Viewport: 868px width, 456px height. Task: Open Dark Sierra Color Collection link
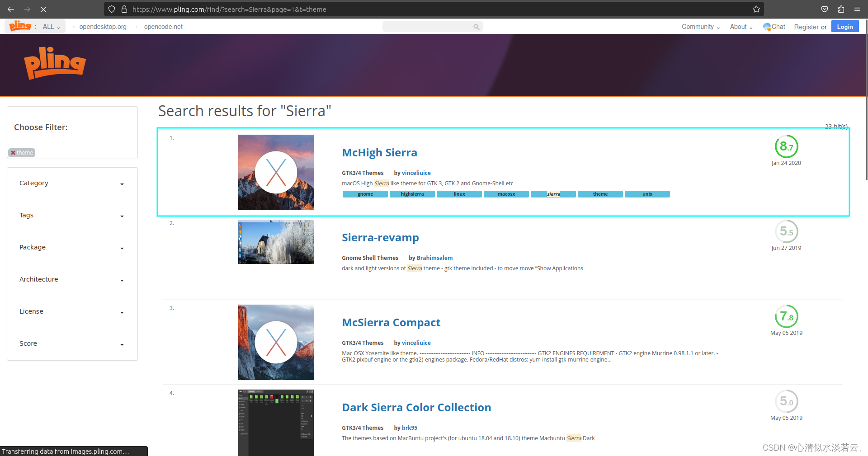(x=416, y=408)
